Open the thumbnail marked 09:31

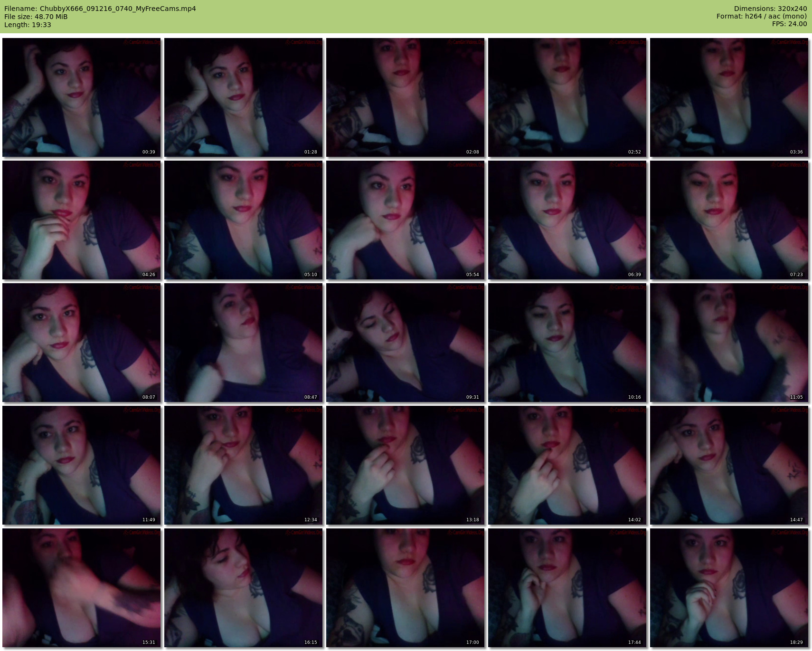pyautogui.click(x=406, y=343)
